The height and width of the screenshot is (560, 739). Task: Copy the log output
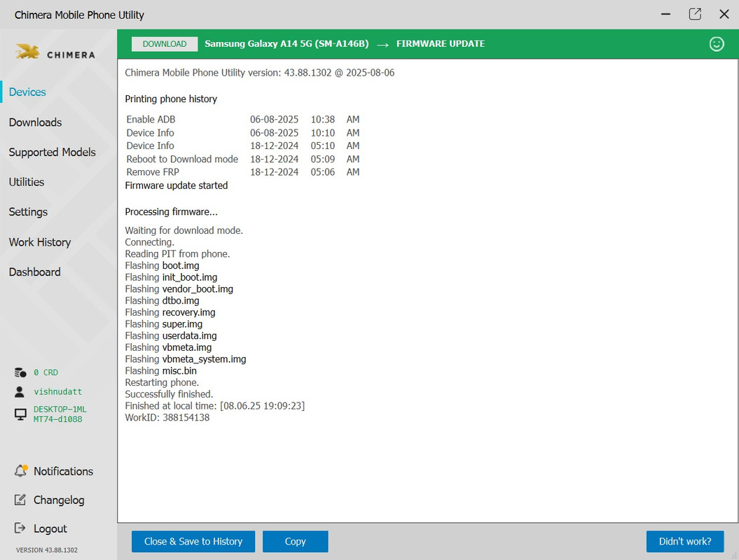[296, 541]
